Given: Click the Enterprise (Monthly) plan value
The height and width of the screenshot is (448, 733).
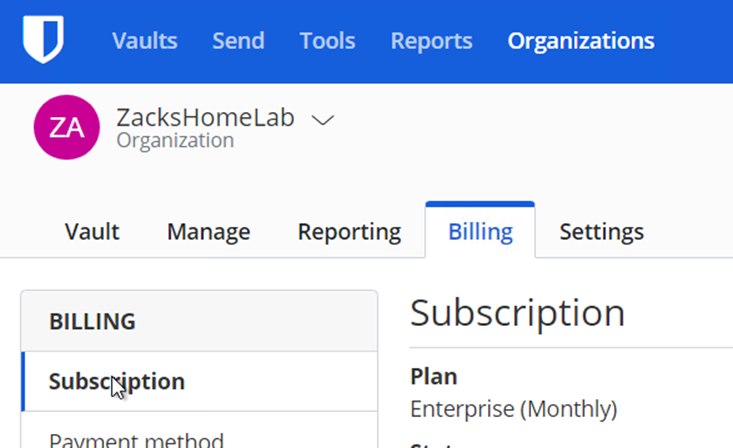Looking at the screenshot, I should pos(514,409).
